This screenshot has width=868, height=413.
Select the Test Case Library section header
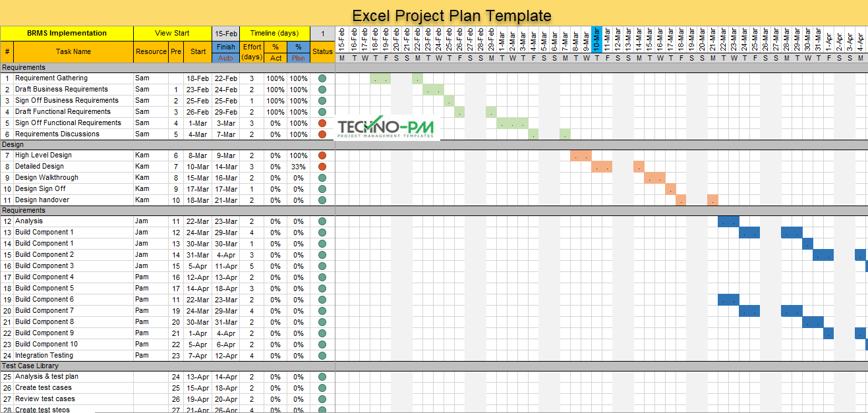coord(167,366)
